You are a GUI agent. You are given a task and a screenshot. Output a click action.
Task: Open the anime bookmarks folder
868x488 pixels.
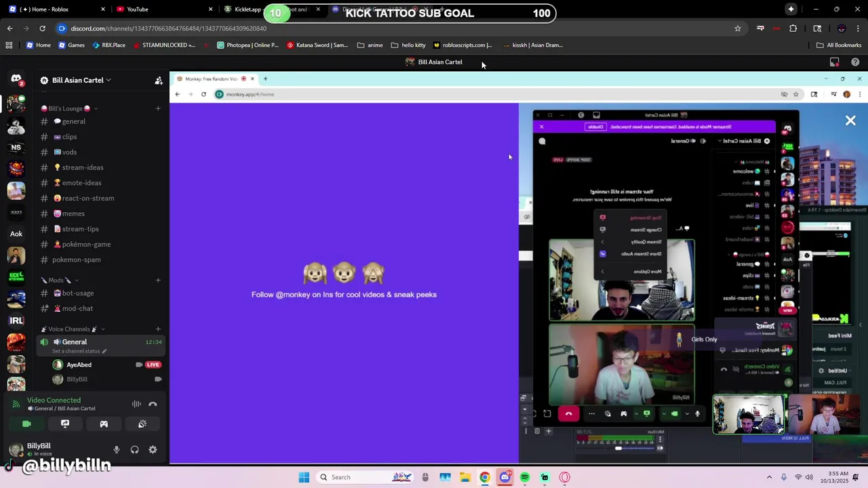(370, 45)
